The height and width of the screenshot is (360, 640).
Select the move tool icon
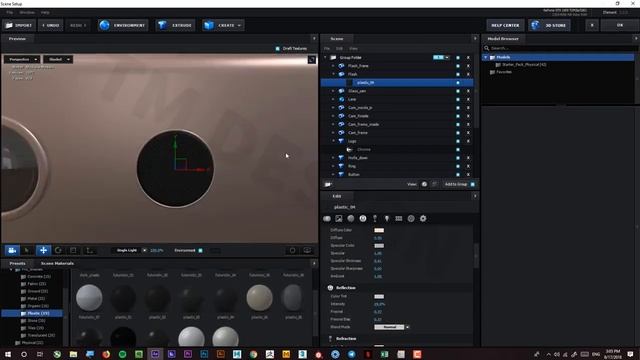coord(43,250)
